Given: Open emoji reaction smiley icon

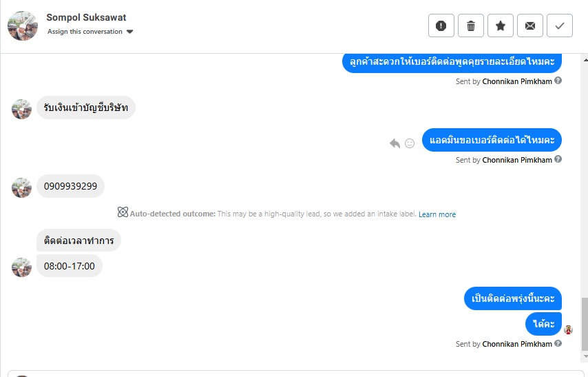Looking at the screenshot, I should point(410,143).
